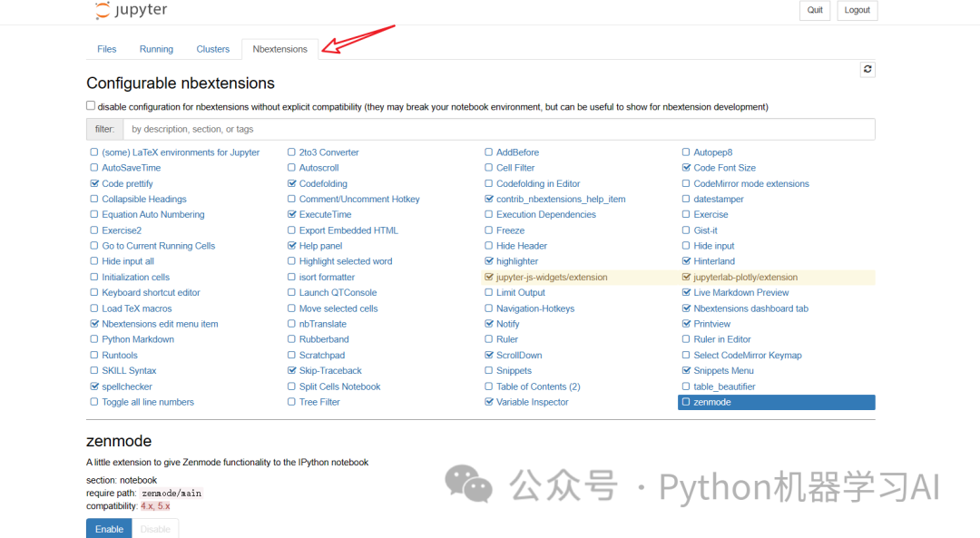
Task: Click the Quit button
Action: [815, 10]
